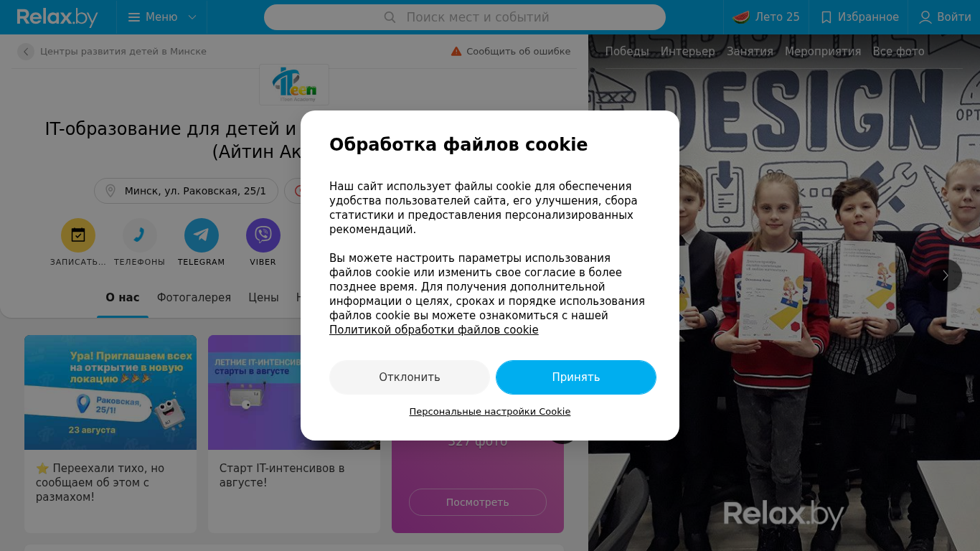Go to the next gallery photo arrow

coord(946,275)
